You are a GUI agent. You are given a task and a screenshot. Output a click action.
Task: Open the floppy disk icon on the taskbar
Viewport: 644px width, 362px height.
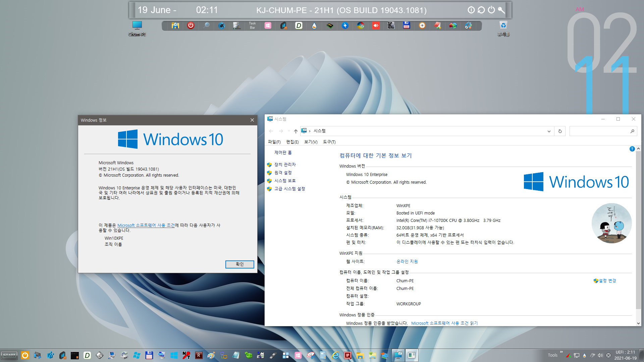point(149,355)
